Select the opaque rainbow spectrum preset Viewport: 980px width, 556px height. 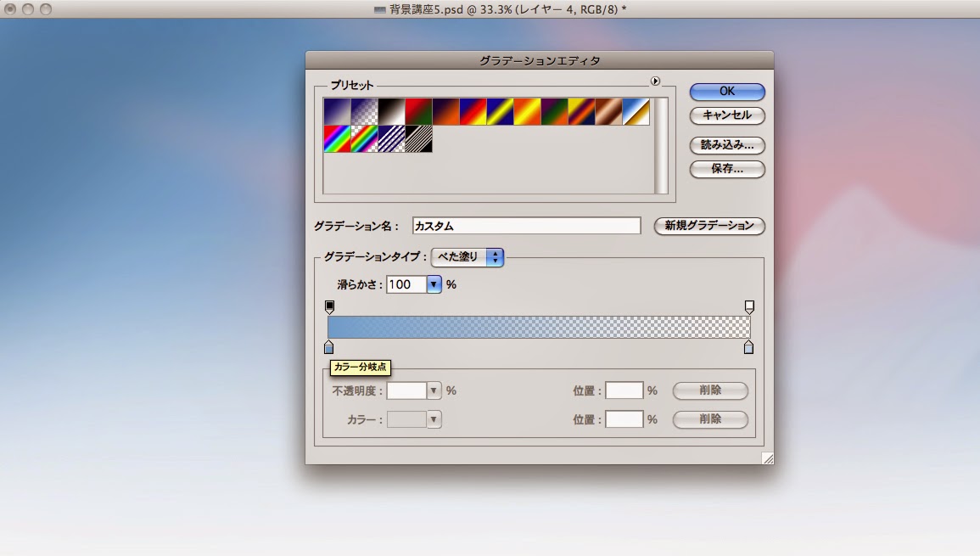pyautogui.click(x=338, y=139)
